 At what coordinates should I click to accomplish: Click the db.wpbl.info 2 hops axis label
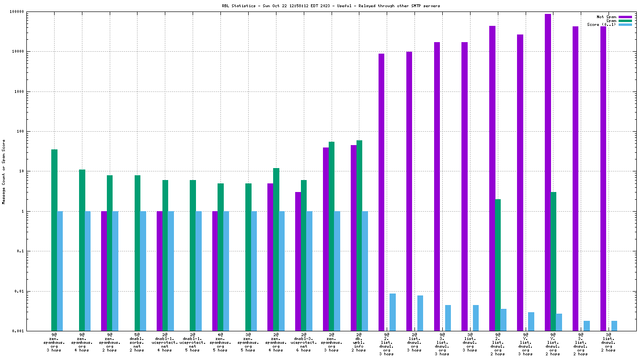point(359,342)
